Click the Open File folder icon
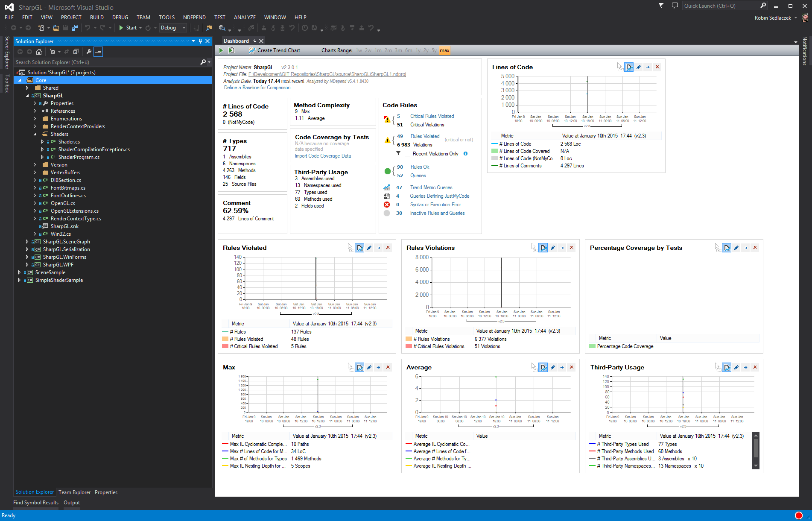The height and width of the screenshot is (521, 812). click(x=56, y=28)
